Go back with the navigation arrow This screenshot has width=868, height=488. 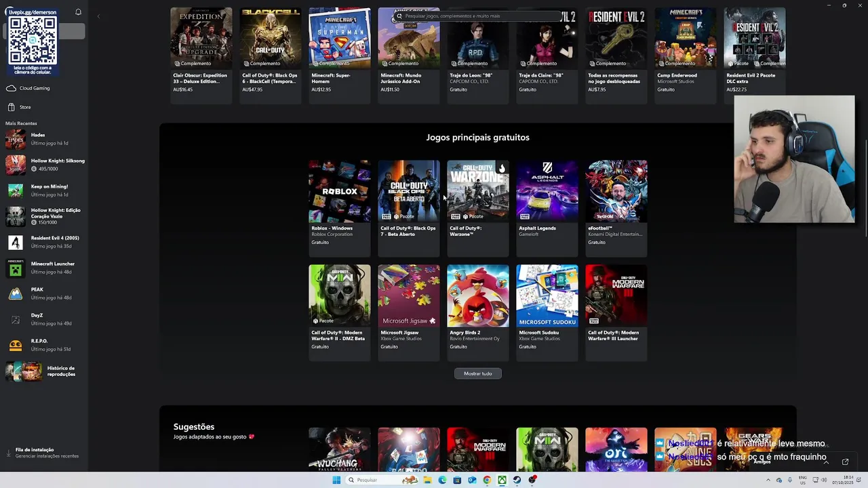tap(98, 16)
